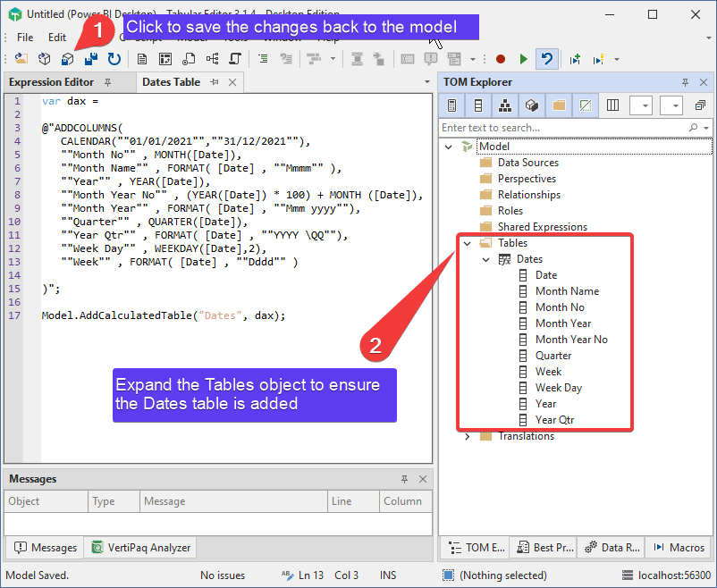Click the run-with-plus script icon
This screenshot has height=588, width=717.
(x=575, y=59)
